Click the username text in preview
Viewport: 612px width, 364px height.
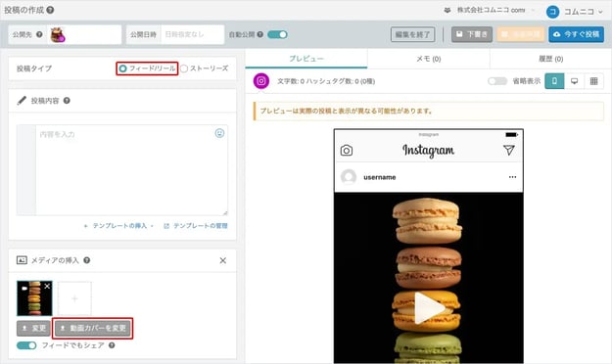[379, 177]
